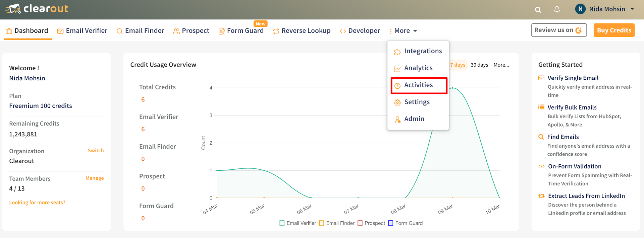Click Find Emails magnifier icon
Image resolution: width=644 pixels, height=238 pixels.
click(541, 137)
